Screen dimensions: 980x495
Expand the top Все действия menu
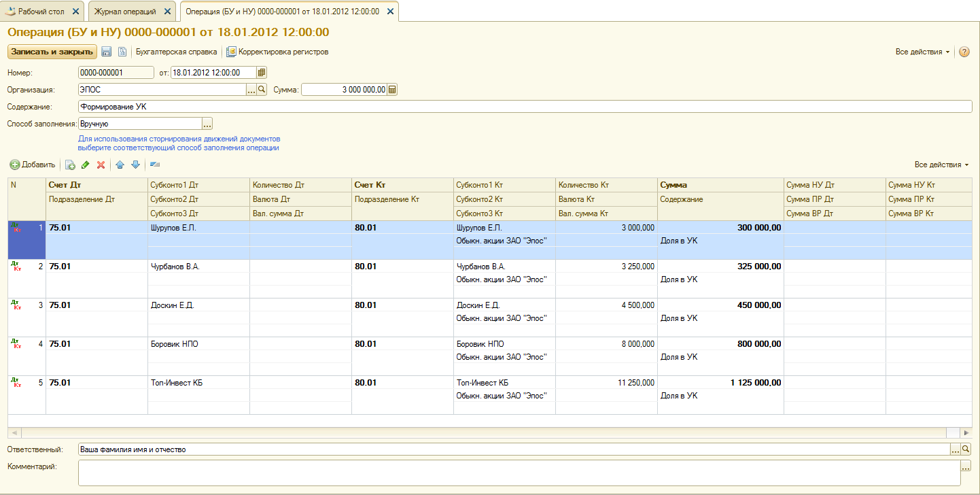[922, 52]
